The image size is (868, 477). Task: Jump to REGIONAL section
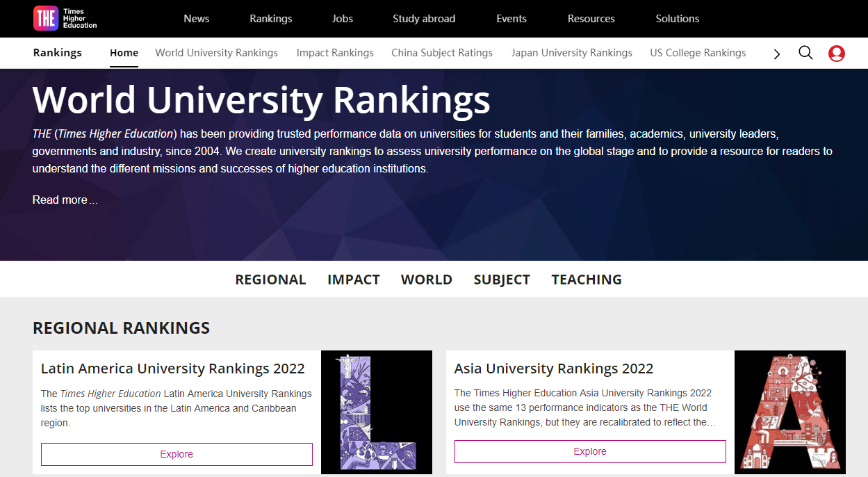(x=270, y=280)
